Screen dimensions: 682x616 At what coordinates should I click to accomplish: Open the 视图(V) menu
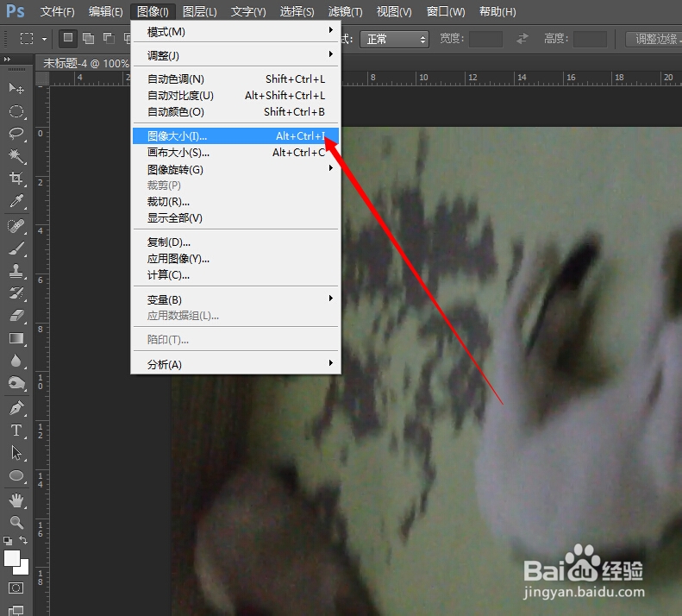tap(394, 12)
